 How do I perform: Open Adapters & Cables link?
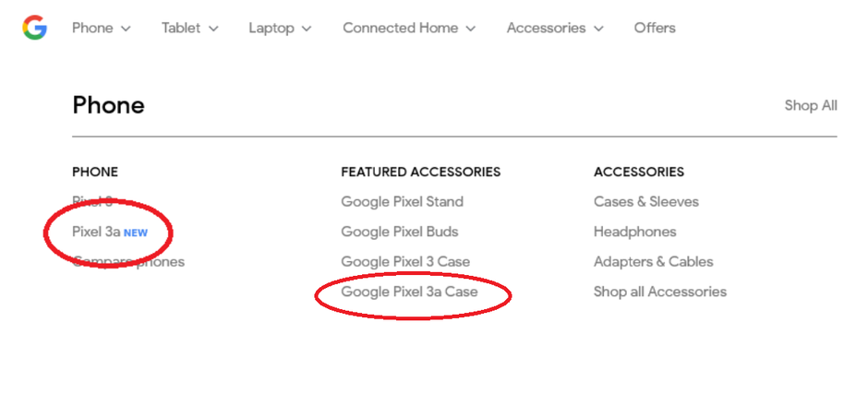pyautogui.click(x=653, y=261)
